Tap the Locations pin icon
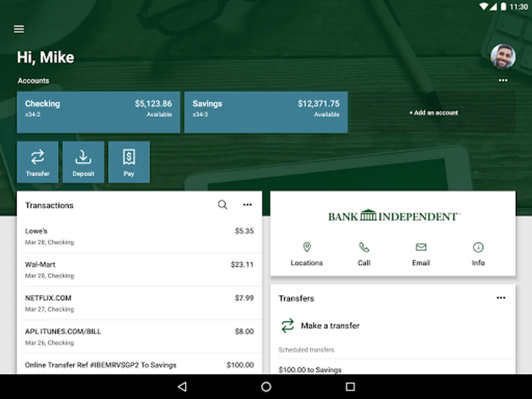The width and height of the screenshot is (532, 399). click(x=307, y=247)
